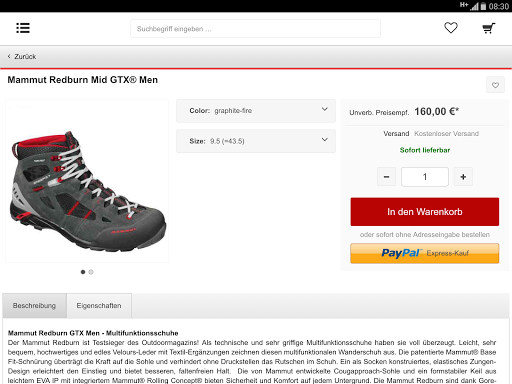Open wishlist via header heart icon

click(451, 28)
